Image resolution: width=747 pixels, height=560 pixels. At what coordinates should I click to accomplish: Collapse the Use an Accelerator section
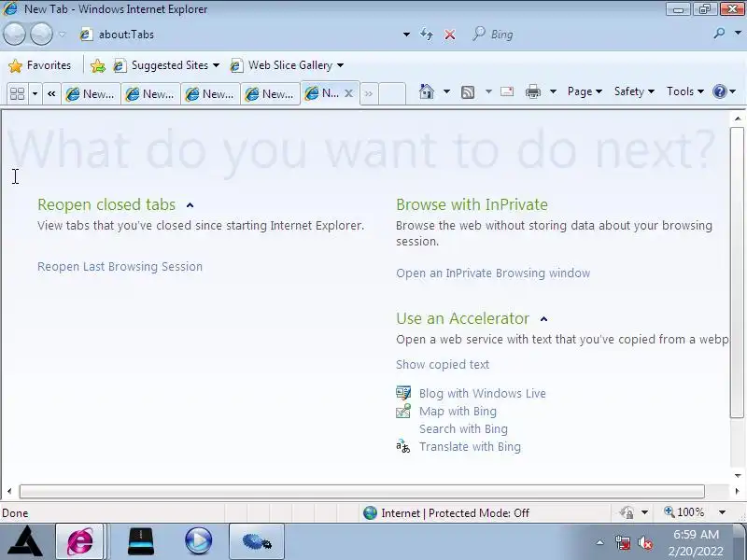tap(543, 319)
